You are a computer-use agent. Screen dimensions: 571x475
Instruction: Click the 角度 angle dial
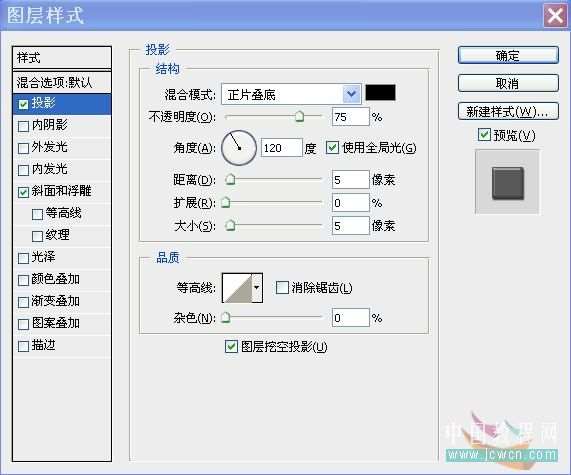239,148
